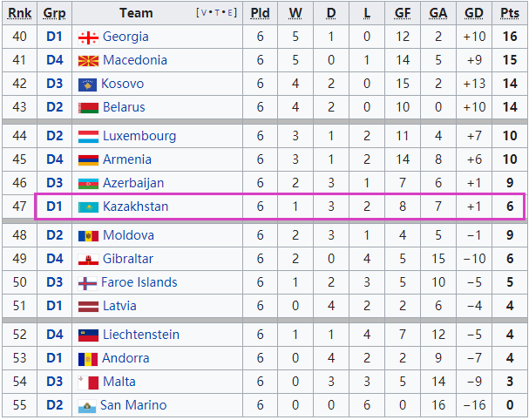Click the V (view template) link
The image size is (529, 420).
(202, 13)
